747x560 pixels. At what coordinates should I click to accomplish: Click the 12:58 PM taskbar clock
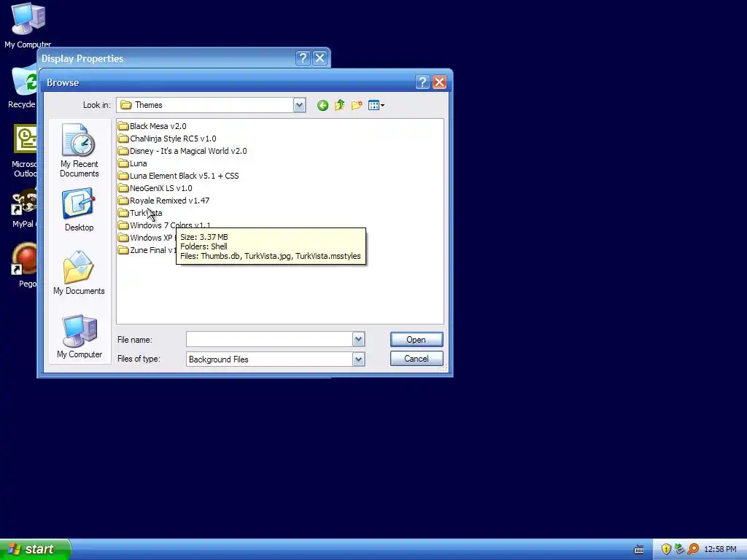coord(720,550)
